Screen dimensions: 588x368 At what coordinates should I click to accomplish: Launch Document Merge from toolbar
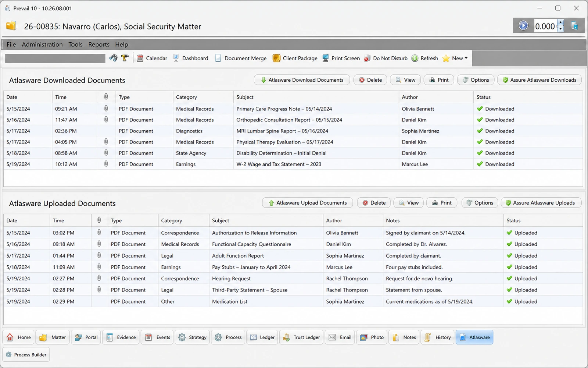(241, 58)
